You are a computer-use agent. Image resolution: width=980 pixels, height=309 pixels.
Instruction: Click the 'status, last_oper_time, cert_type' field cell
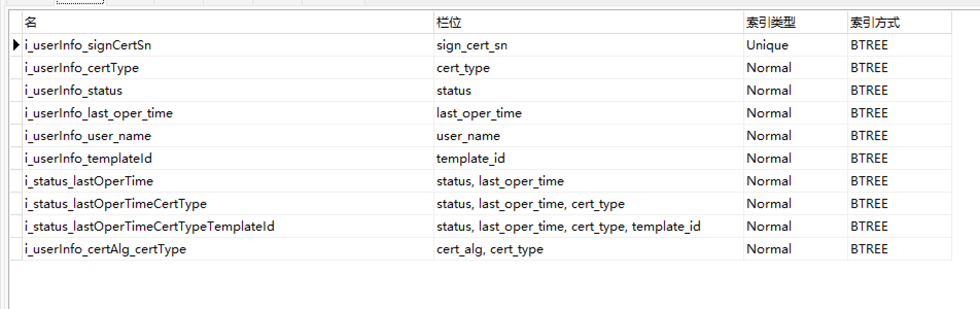coord(588,204)
